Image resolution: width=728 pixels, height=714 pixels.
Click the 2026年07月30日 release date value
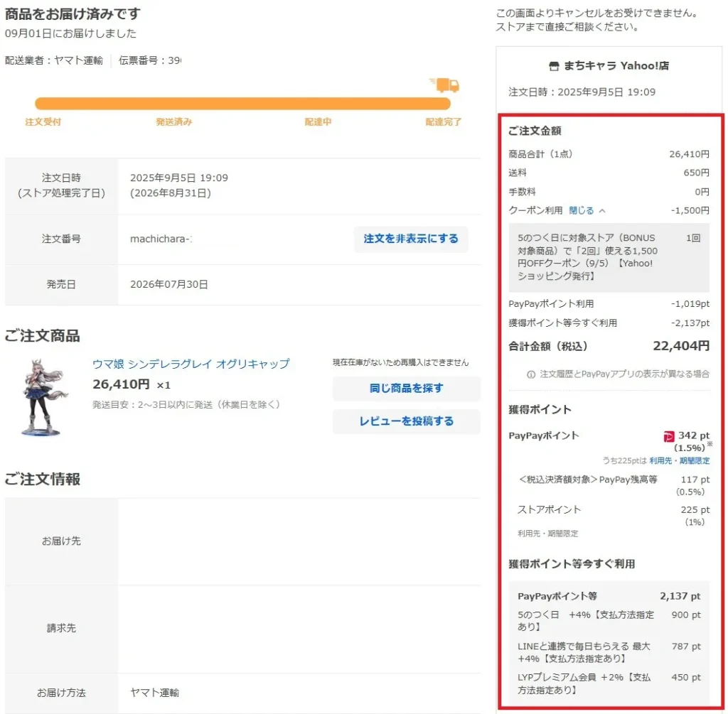click(x=169, y=284)
